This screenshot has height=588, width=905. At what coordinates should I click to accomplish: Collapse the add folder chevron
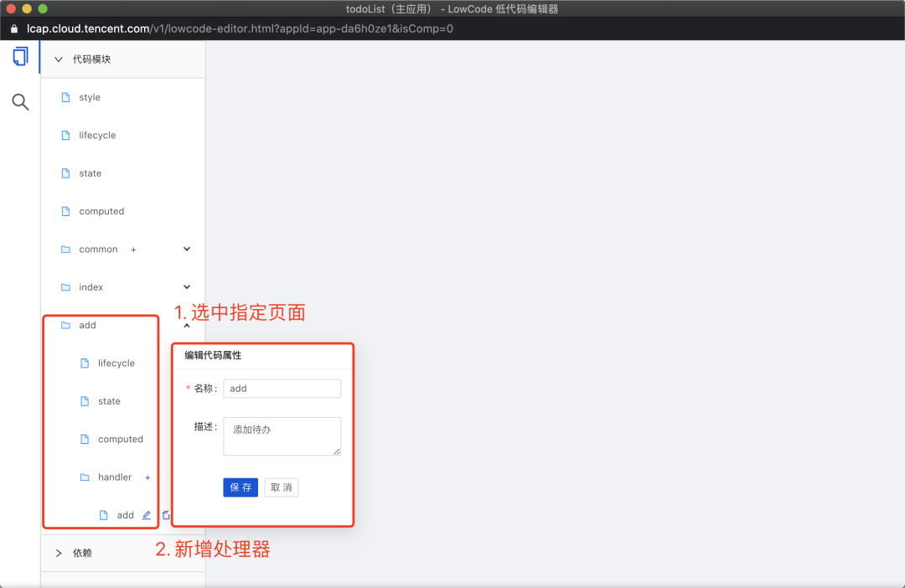187,325
